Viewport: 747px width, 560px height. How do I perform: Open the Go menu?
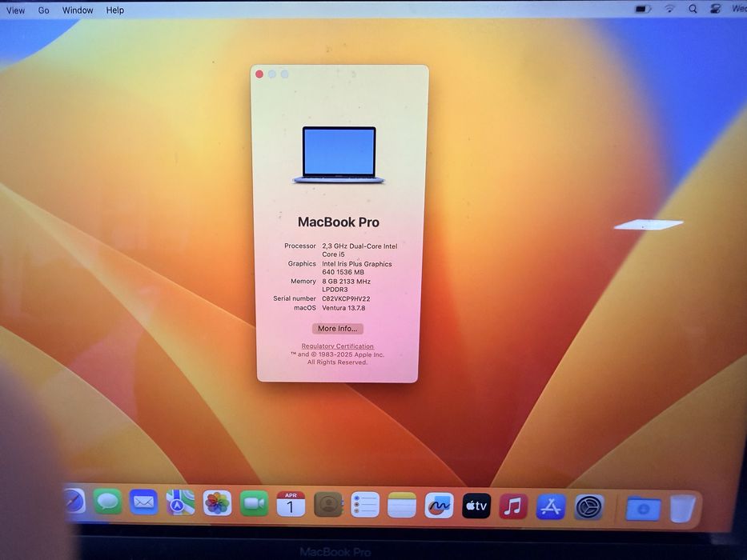click(43, 10)
